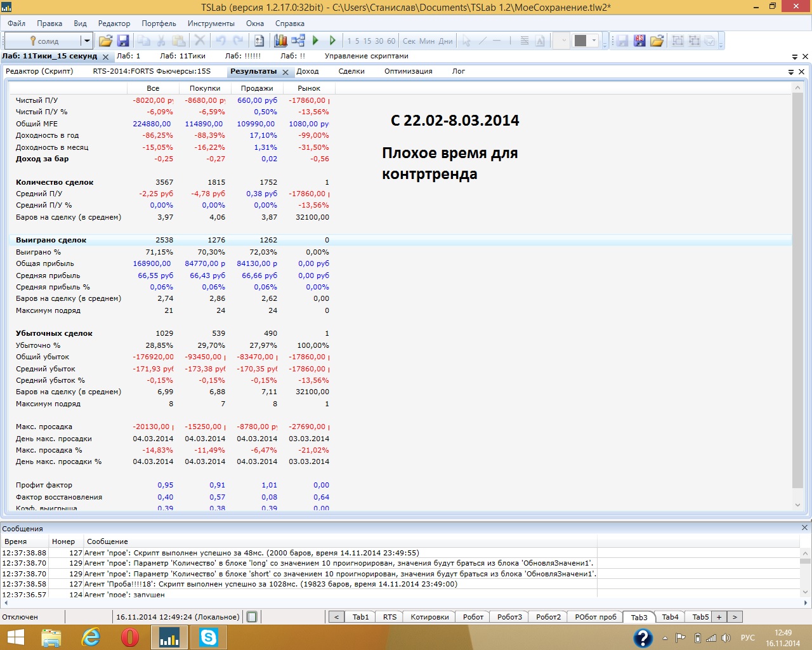Click the colorful bar chart toolbar icon
Image resolution: width=812 pixels, height=650 pixels.
coord(280,41)
